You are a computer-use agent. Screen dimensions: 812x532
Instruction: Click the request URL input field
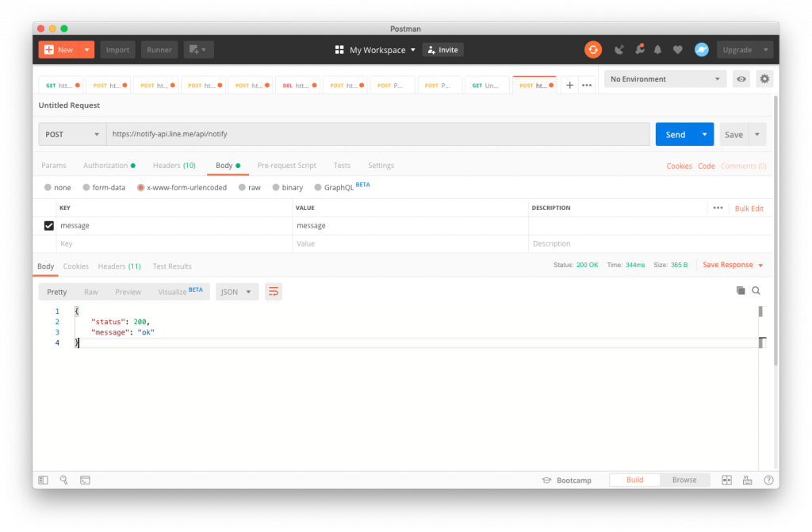[x=378, y=134]
